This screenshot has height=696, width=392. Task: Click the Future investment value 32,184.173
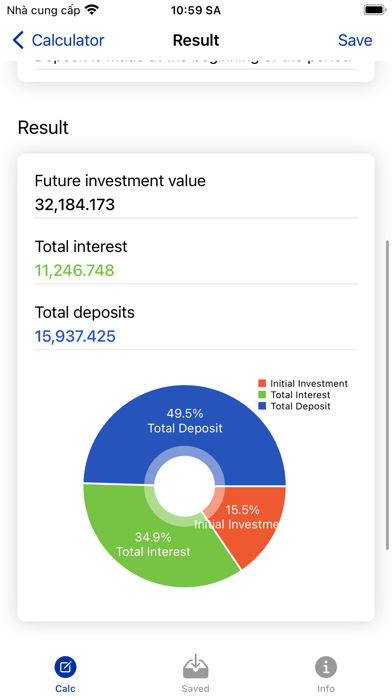75,205
